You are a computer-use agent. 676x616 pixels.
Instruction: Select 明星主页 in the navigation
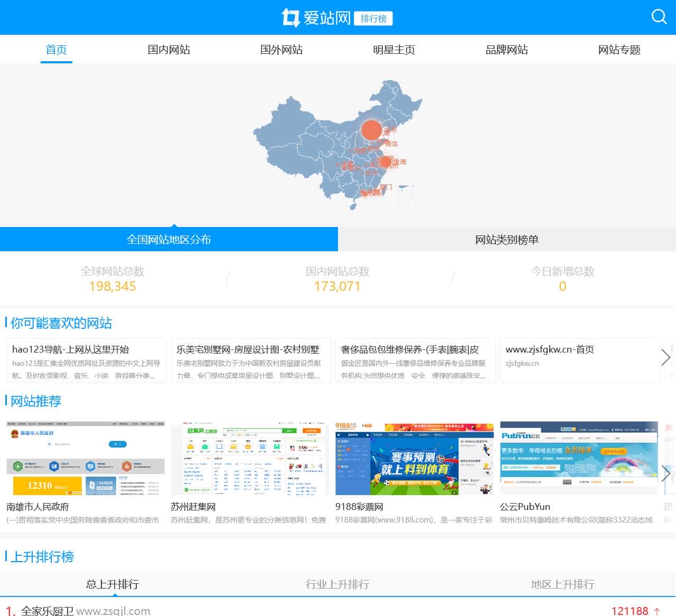click(x=394, y=50)
